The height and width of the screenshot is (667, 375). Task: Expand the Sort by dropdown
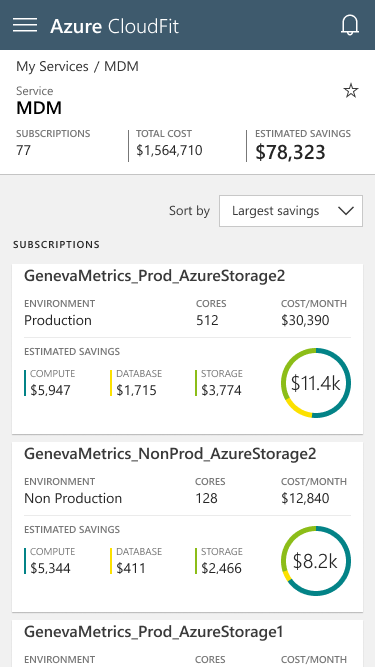(x=291, y=211)
